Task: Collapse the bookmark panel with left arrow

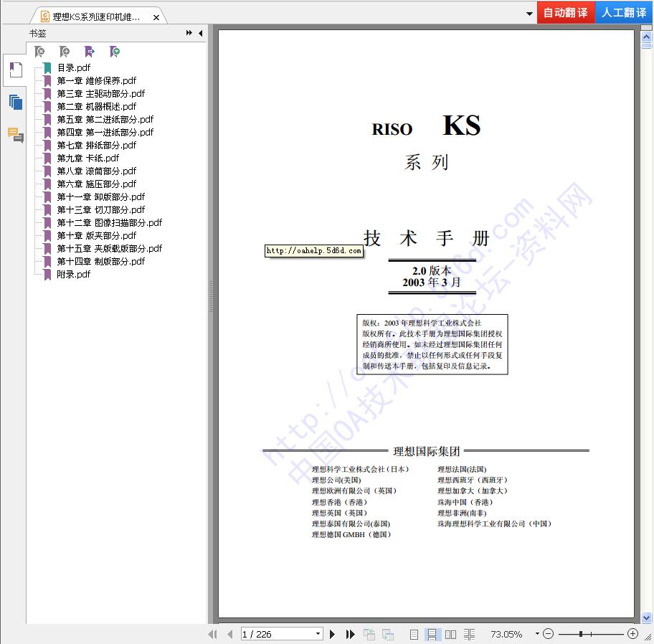Action: coord(201,33)
